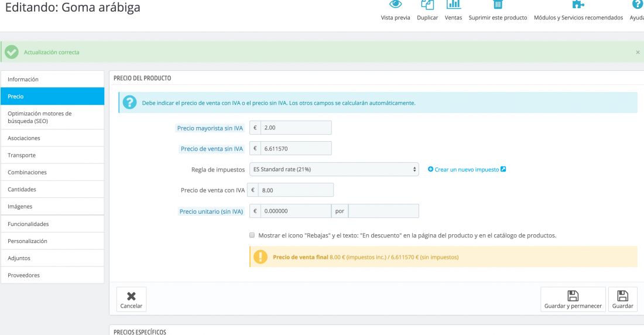
Task: Click the Precio de venta sin IVA label
Action: [212, 149]
